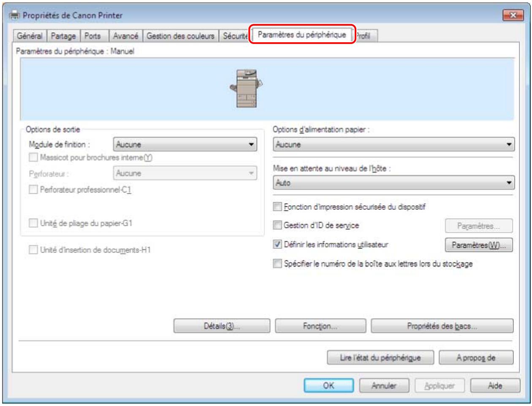Click the Appliquer button

439,385
